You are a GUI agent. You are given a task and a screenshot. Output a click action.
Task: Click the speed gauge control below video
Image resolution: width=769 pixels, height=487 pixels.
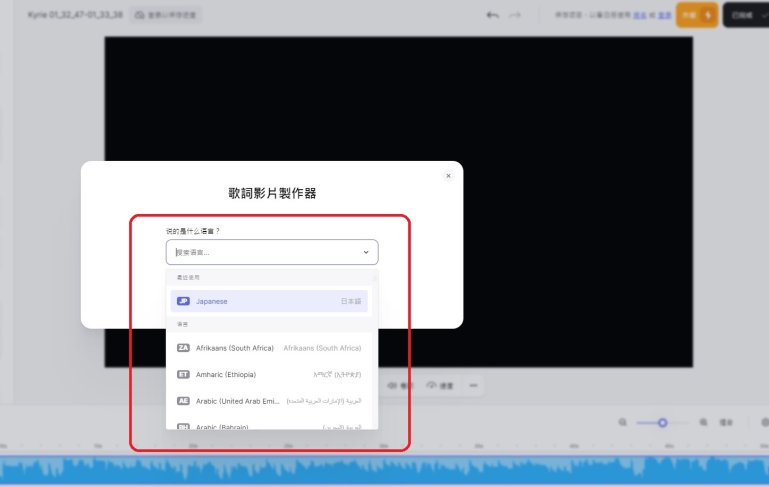[440, 385]
